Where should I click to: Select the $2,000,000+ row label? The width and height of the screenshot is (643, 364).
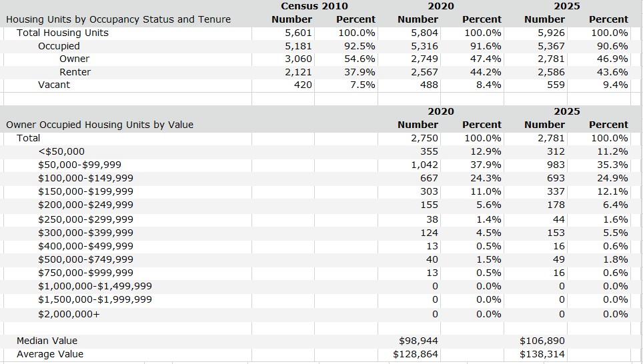69,315
